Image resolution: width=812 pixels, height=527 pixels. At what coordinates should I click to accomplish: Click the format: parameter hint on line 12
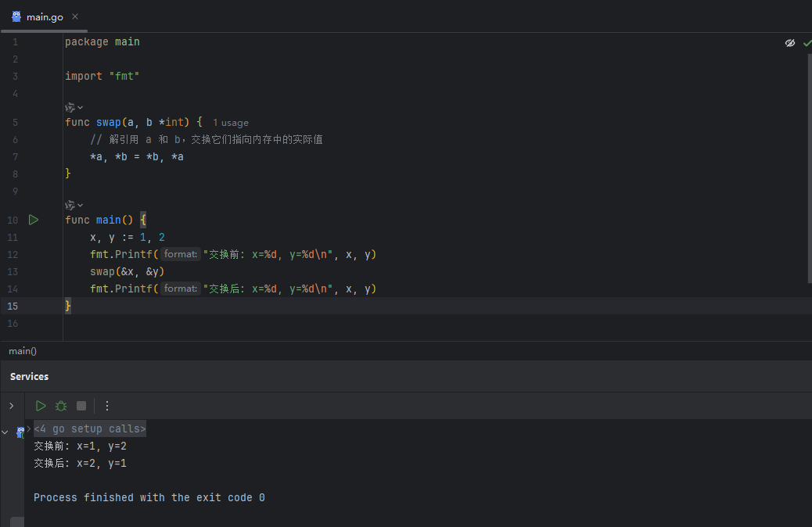(180, 254)
